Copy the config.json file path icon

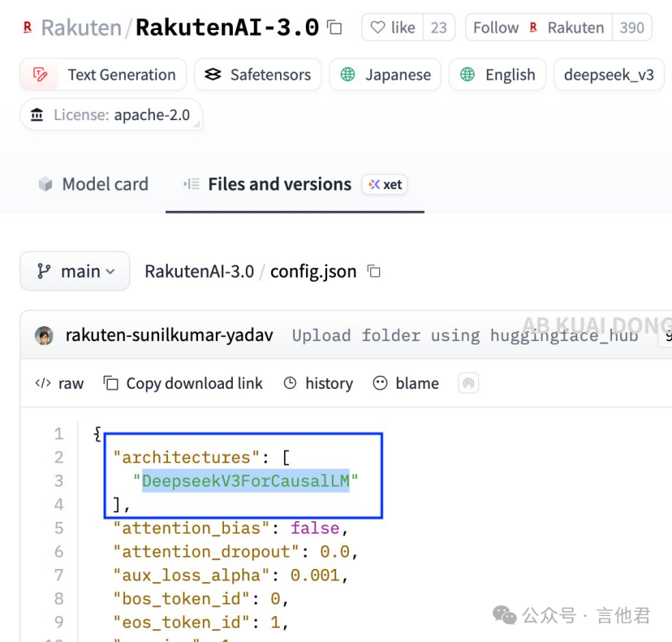coord(374,271)
